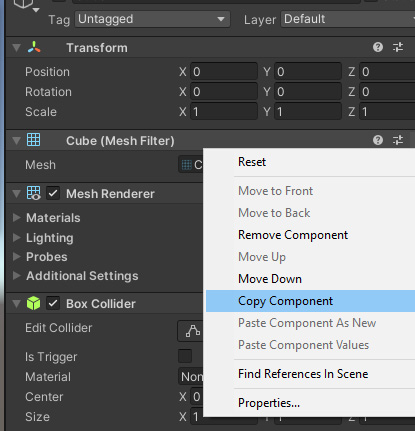Screen dimensions: 415x431
Task: Click the green Box Collider cube icon
Action: point(34,303)
